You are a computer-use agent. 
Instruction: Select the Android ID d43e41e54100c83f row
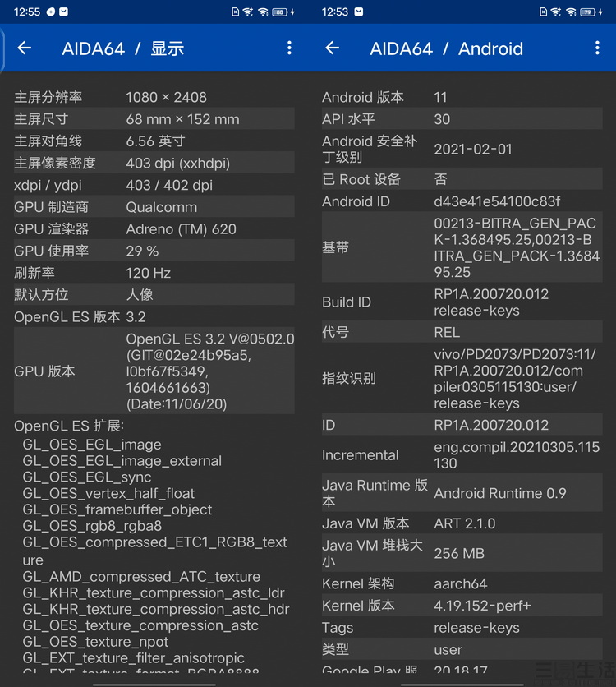pos(462,201)
